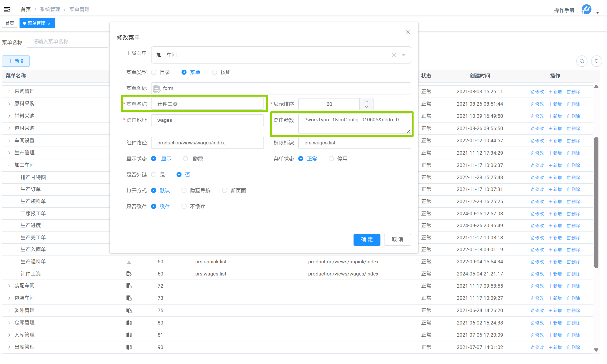Screen dimensions: 607x364
Task: Click the form icon in the menu icon field
Action: (x=157, y=89)
